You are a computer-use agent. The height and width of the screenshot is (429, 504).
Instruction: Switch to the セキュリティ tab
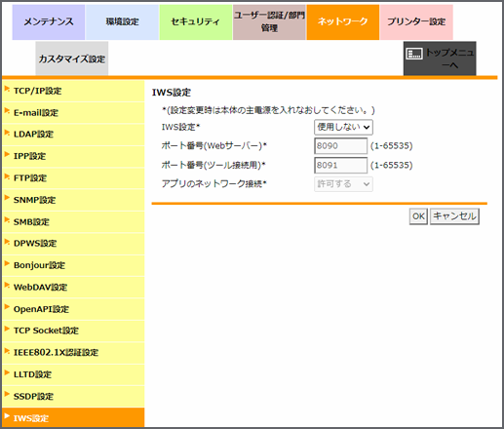click(x=196, y=22)
